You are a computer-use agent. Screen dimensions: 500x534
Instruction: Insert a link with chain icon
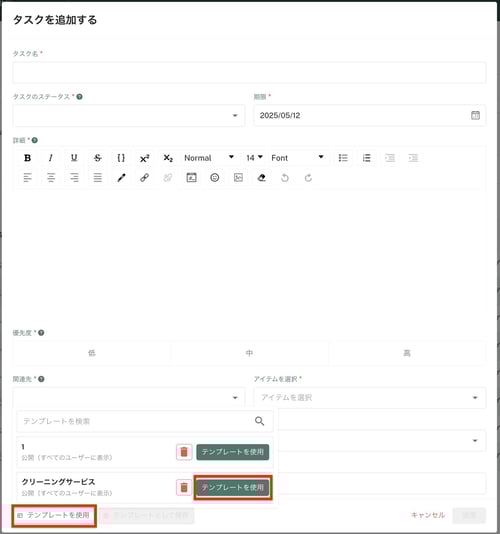click(x=144, y=177)
